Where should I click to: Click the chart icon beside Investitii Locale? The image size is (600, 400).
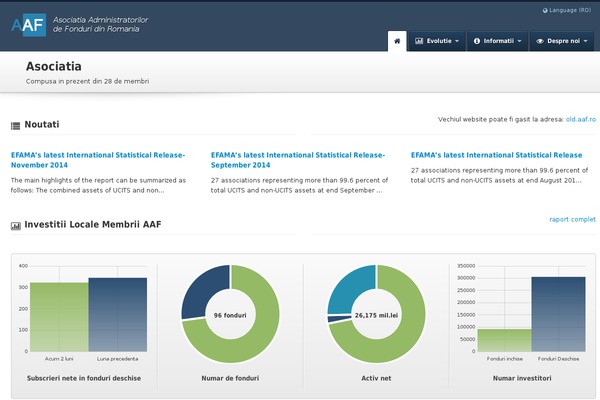pyautogui.click(x=16, y=226)
